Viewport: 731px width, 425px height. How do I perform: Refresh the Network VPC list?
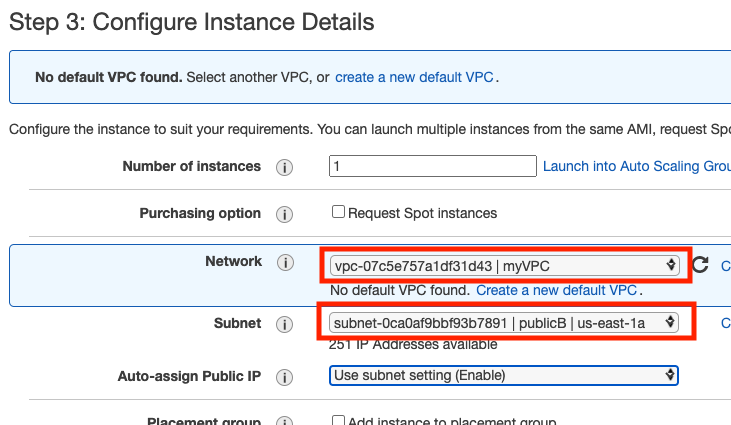700,265
